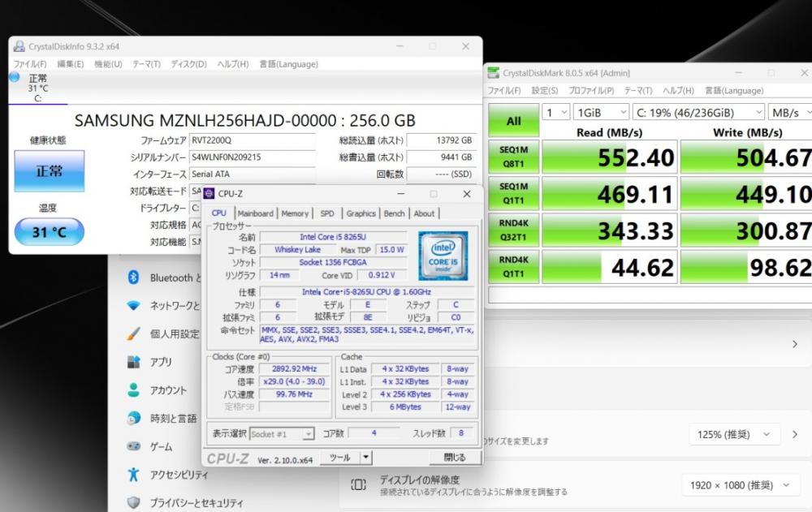Click the 閉じる button in CPU-Z
This screenshot has height=512, width=812.
tap(455, 457)
